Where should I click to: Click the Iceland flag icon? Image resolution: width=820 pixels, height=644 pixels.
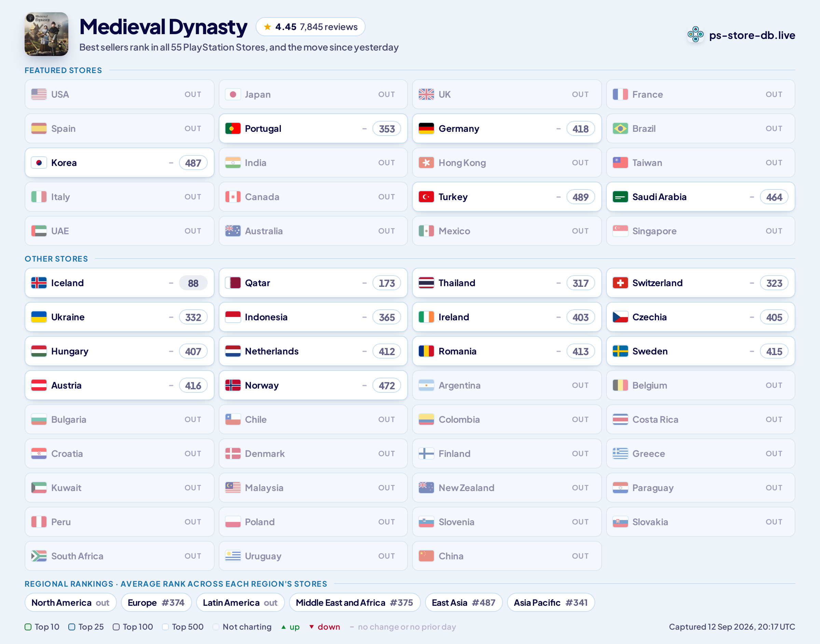tap(39, 283)
